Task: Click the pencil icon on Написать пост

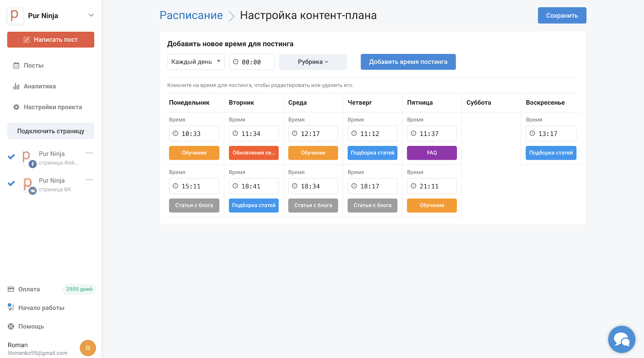Action: coord(27,40)
